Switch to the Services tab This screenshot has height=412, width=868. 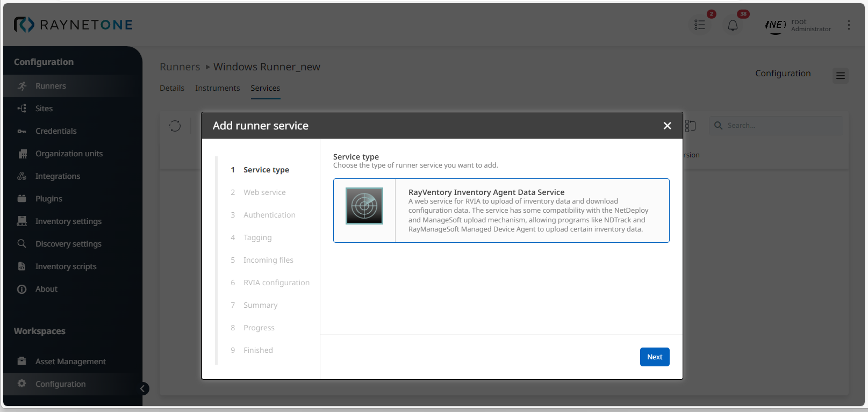[266, 88]
